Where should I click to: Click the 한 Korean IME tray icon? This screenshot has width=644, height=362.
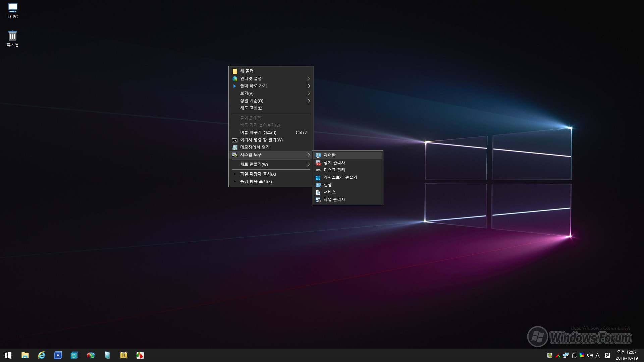[607, 355]
